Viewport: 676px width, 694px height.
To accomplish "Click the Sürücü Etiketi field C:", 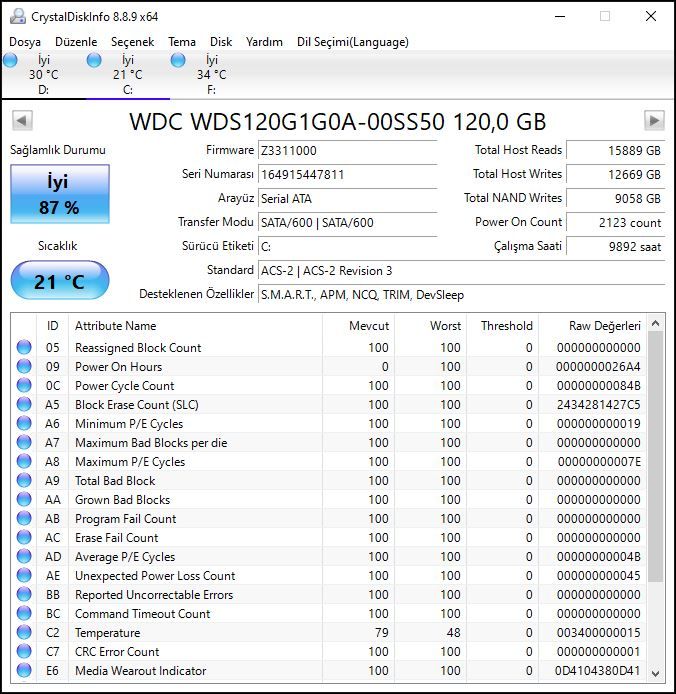I will 348,246.
